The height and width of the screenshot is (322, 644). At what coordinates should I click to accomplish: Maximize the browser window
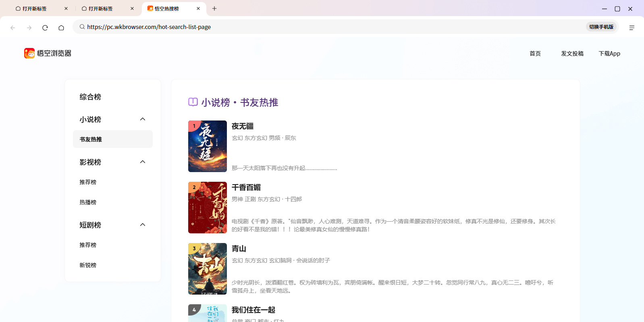pyautogui.click(x=617, y=8)
